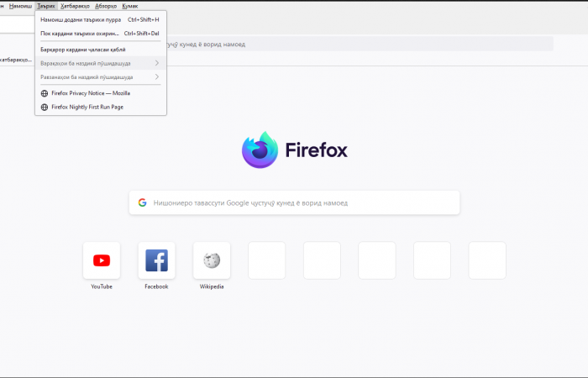
Task: Focus the Google search box on page
Action: [294, 202]
